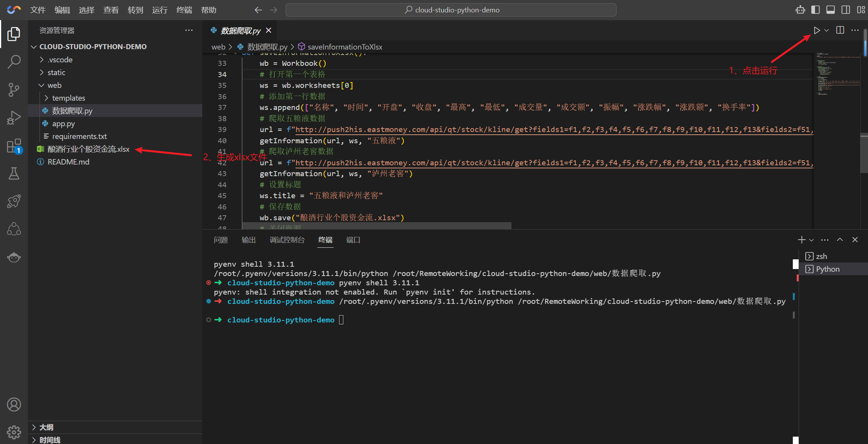Screen dimensions: 868x444
Task: Open requirements.txt file
Action: [x=115, y=136]
